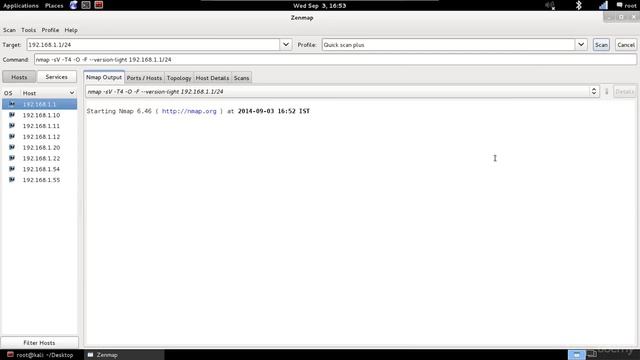Click OS icon for host 192.168.1.22
The image size is (640, 360).
[x=12, y=158]
